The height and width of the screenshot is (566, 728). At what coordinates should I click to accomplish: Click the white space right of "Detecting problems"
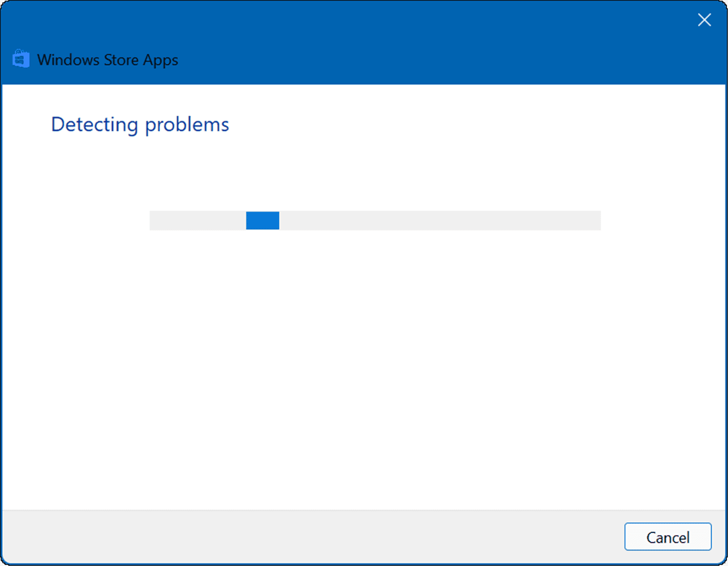(x=447, y=125)
